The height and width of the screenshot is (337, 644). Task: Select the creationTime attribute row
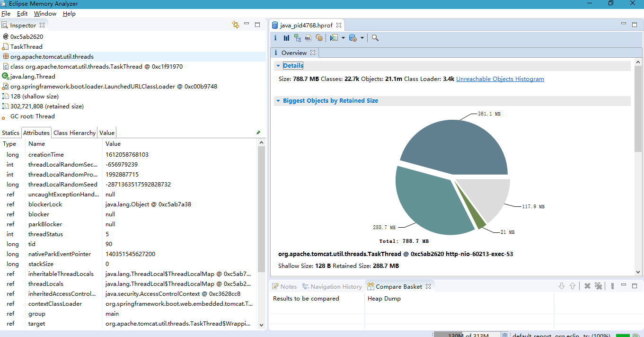tap(129, 155)
